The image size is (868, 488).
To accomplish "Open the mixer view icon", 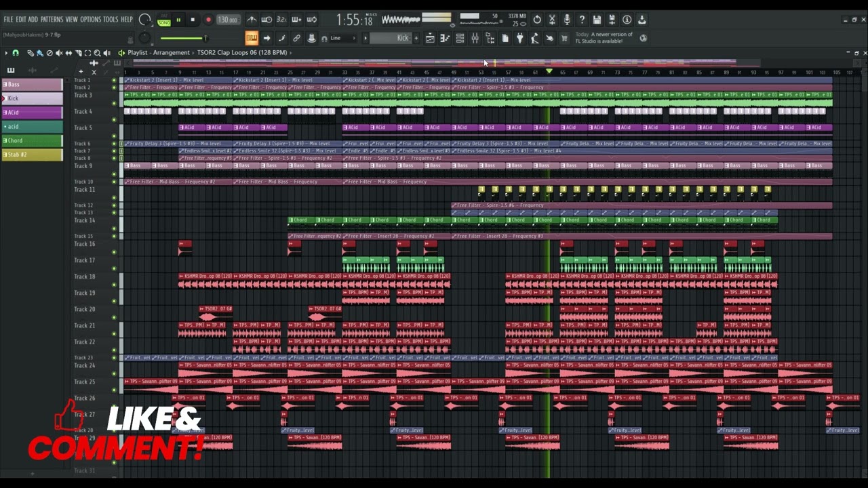I will pos(475,38).
